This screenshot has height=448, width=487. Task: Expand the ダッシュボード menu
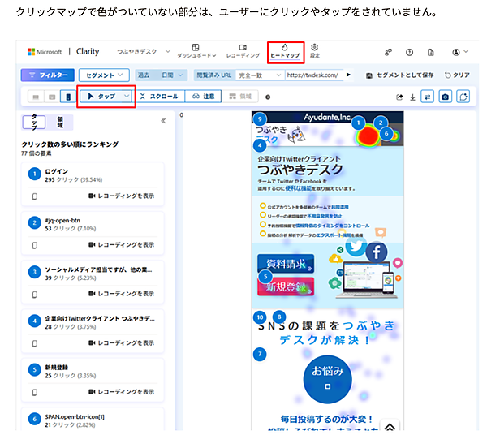click(196, 52)
